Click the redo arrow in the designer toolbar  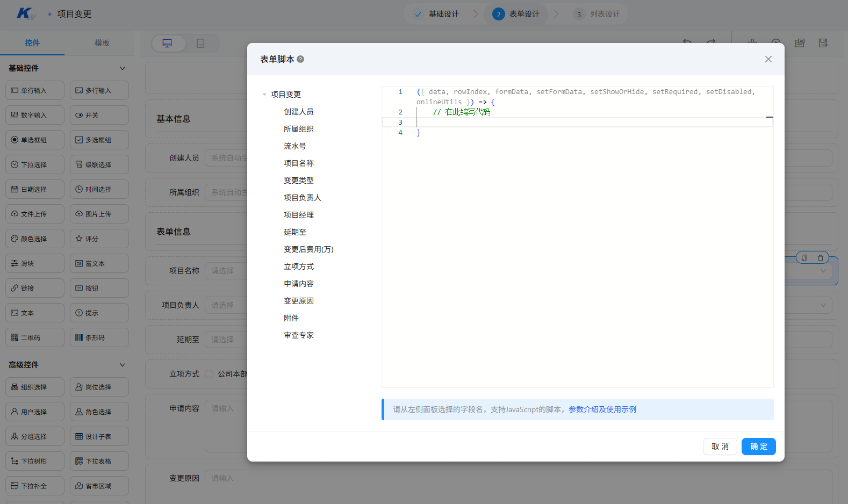click(711, 42)
